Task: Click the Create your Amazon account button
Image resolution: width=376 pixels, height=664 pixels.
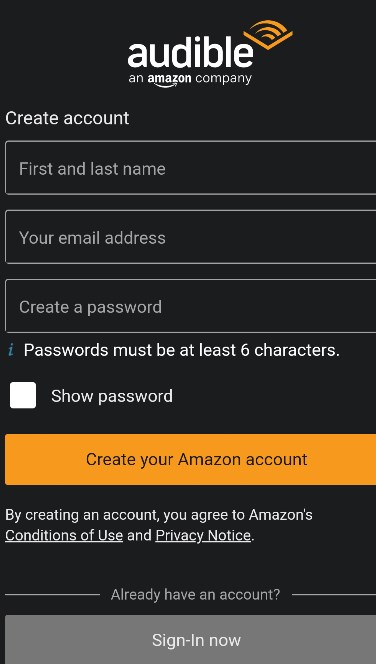Action: coord(191,459)
